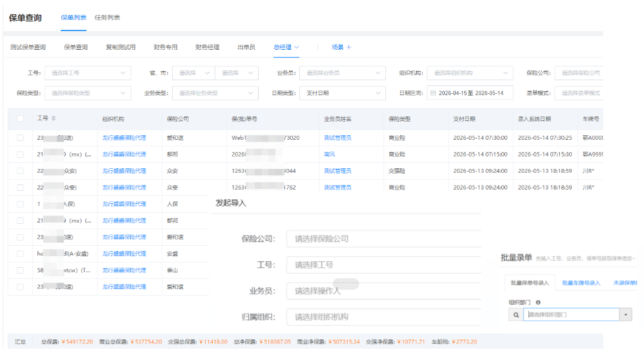Check the row with agent 南风

click(20, 154)
